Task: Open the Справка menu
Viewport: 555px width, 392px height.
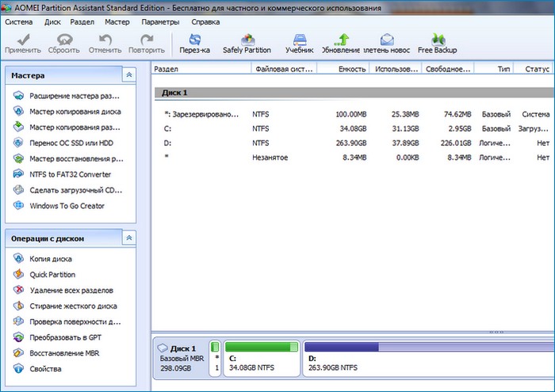Action: [206, 21]
